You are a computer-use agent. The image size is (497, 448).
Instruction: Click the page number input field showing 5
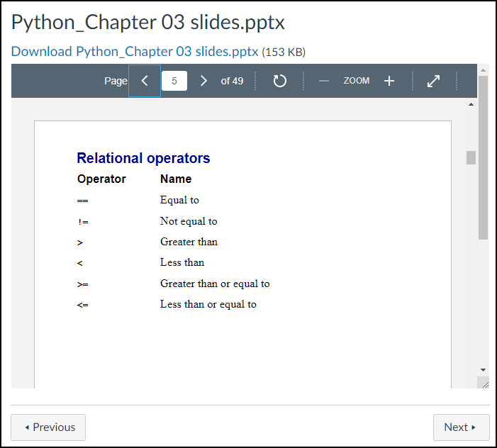pyautogui.click(x=174, y=81)
